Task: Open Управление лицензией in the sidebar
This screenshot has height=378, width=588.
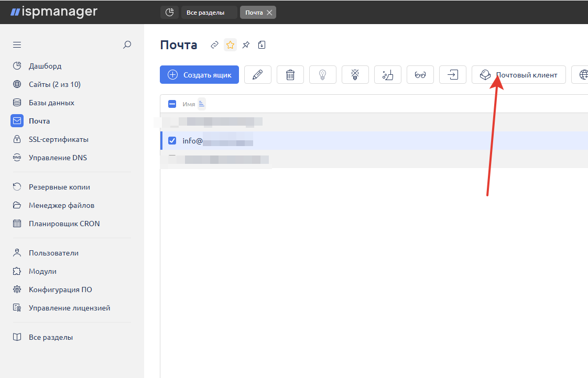Action: [69, 308]
